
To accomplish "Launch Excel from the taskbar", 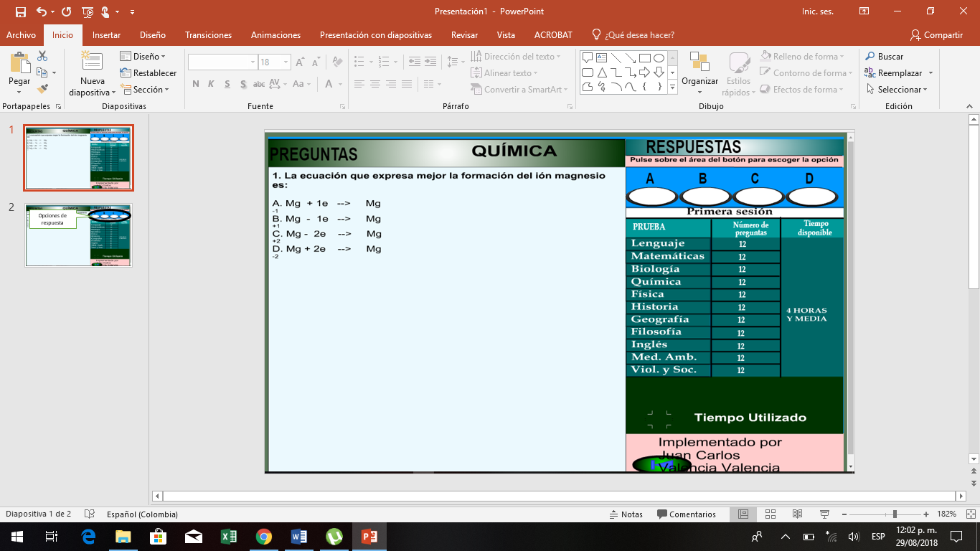I will (229, 537).
